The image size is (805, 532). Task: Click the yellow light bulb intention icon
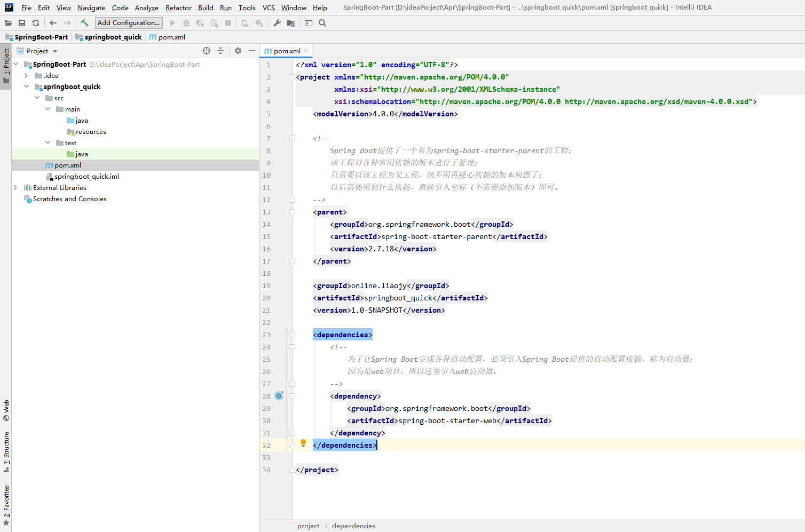coord(303,443)
